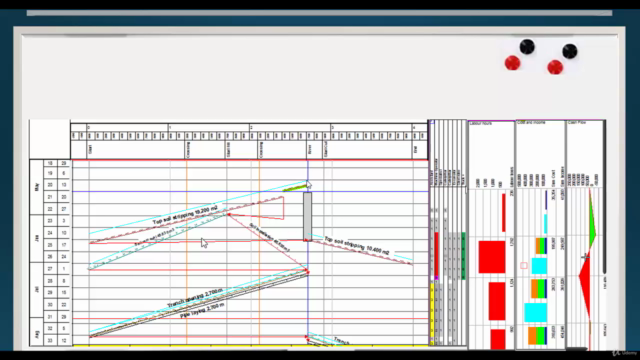Click the 'Trench opening 2,700 m' task label

pyautogui.click(x=195, y=299)
